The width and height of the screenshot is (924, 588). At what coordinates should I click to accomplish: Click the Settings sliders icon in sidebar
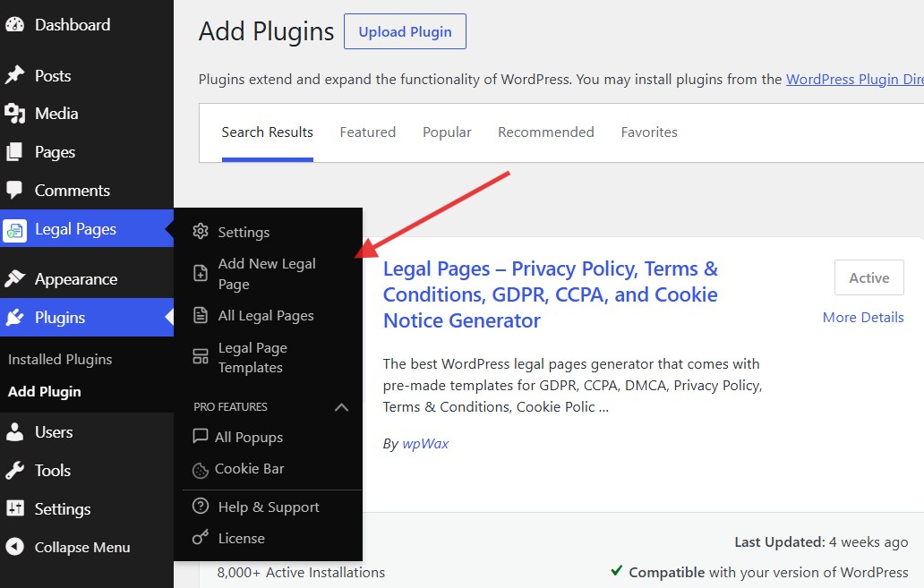pos(14,508)
